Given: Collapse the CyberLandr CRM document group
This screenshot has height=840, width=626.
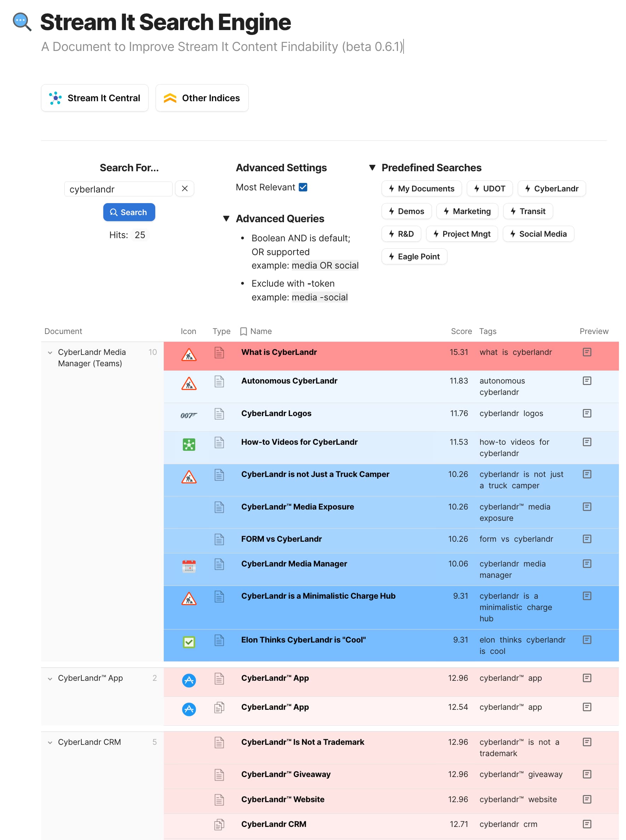Looking at the screenshot, I should tap(50, 743).
